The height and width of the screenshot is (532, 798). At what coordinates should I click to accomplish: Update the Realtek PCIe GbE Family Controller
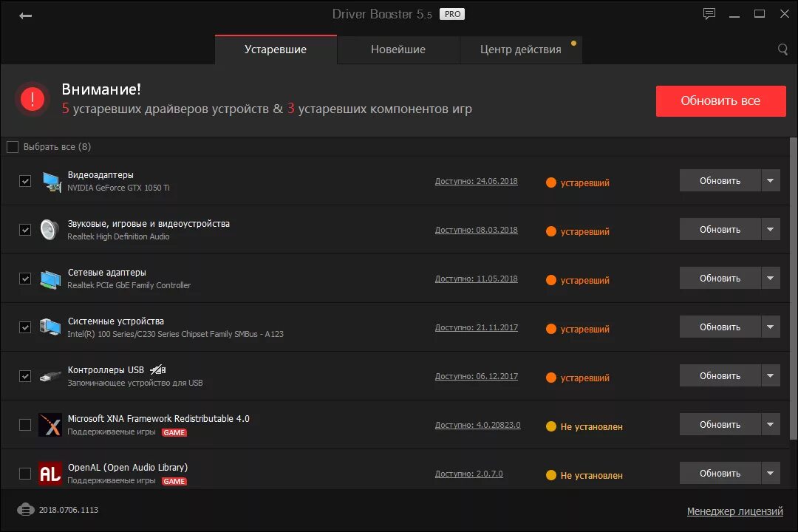[x=720, y=279]
